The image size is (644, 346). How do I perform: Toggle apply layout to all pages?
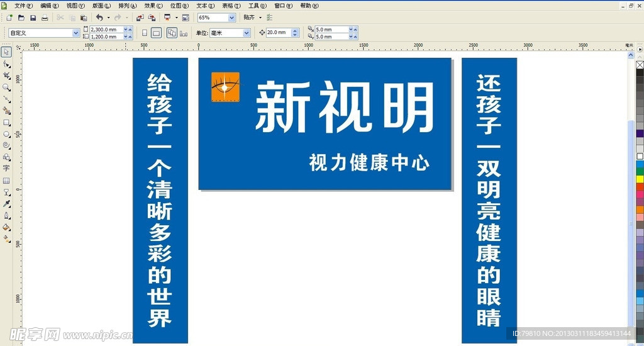pos(172,33)
